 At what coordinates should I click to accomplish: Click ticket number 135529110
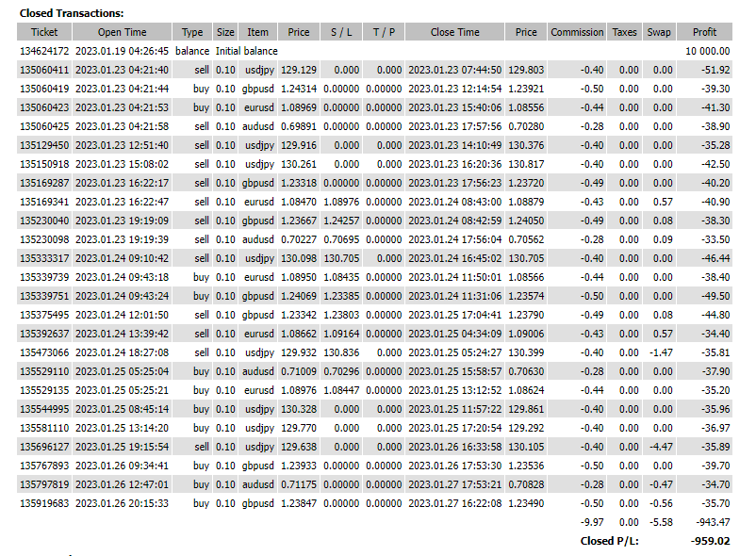point(44,371)
